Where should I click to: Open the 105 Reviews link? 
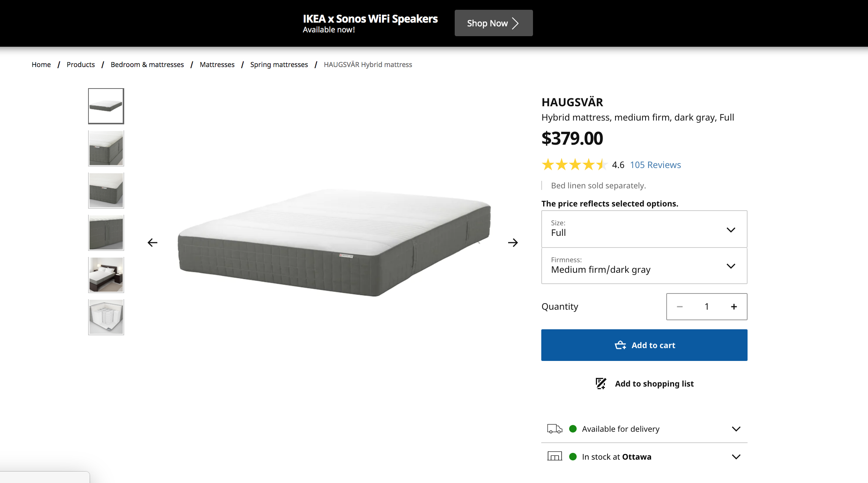pyautogui.click(x=655, y=165)
